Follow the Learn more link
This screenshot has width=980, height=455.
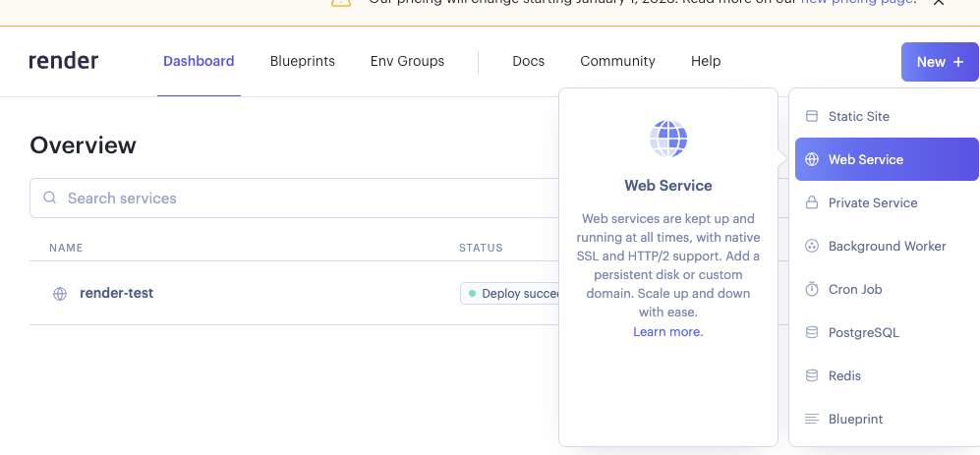pos(668,332)
